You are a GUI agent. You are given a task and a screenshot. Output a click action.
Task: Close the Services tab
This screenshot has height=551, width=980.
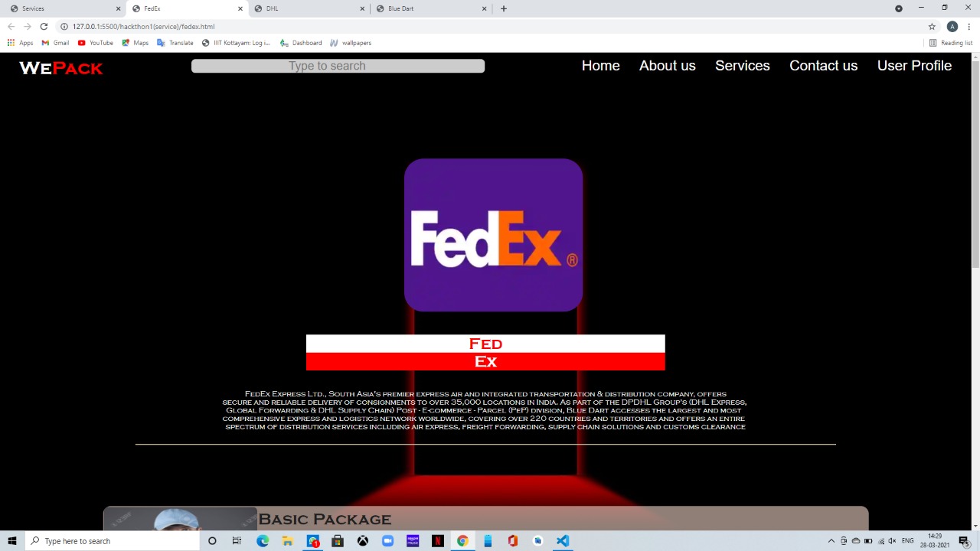(x=119, y=8)
